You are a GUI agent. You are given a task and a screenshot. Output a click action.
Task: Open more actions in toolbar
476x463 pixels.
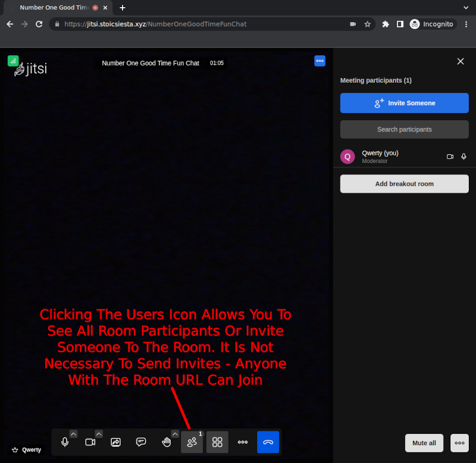(243, 442)
